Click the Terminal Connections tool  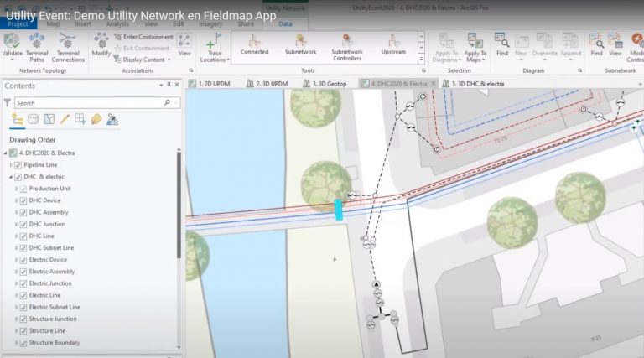coord(68,46)
